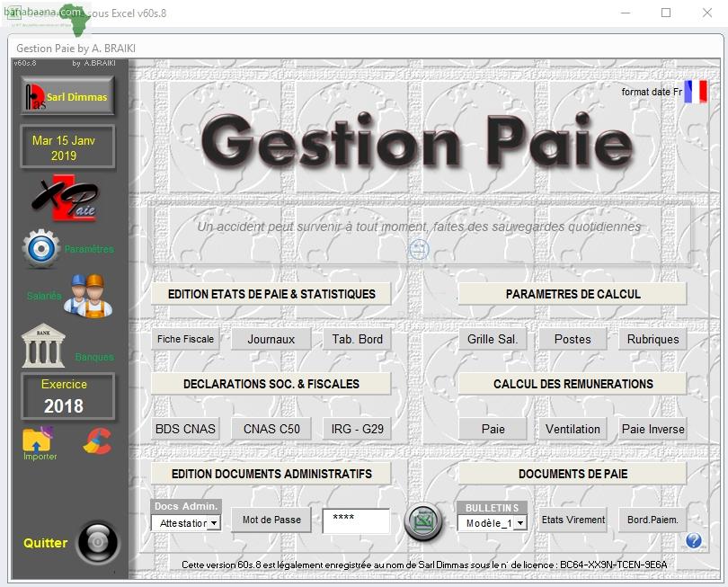Screen dimensions: 728x587
Task: Open Etats Virement documents
Action: coord(573,520)
